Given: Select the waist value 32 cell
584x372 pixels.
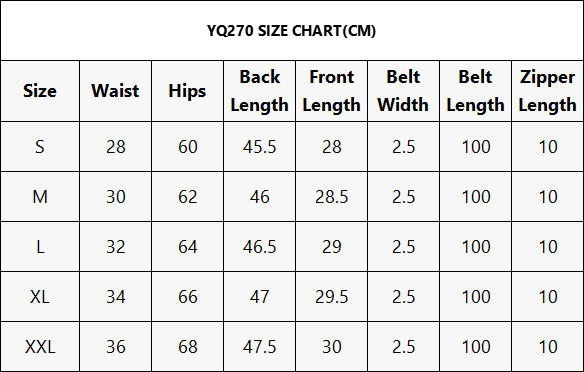Looking at the screenshot, I should tap(115, 247).
